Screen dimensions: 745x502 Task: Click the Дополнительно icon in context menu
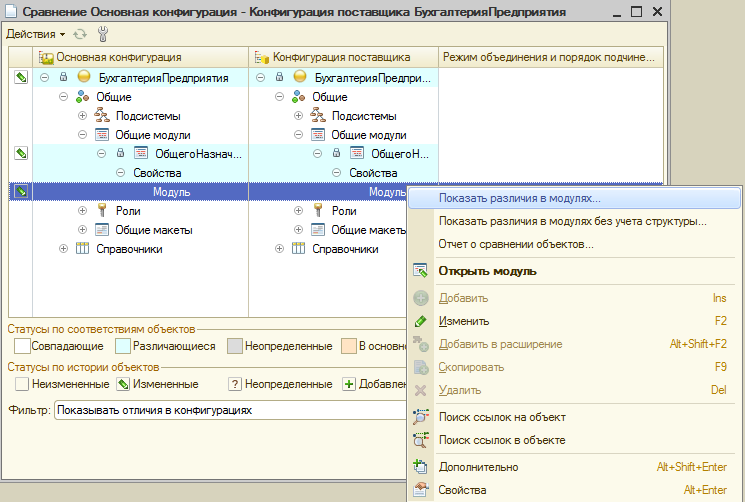coord(420,466)
